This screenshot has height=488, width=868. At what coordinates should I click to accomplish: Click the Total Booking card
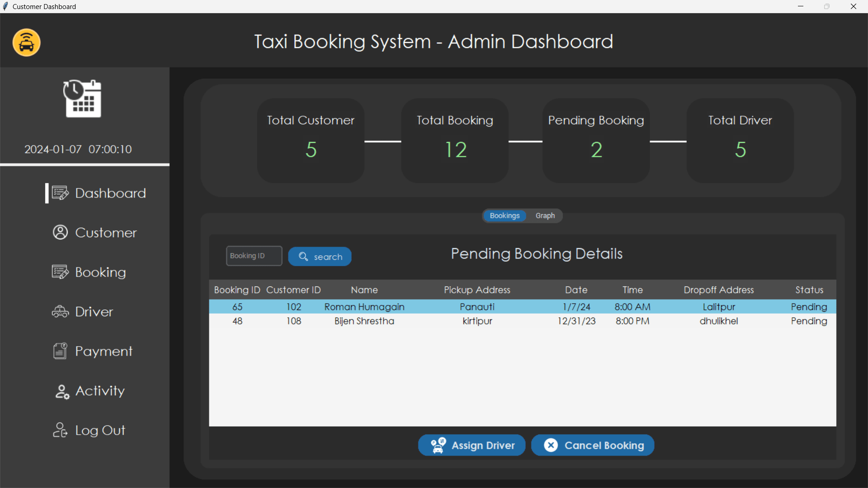pyautogui.click(x=454, y=141)
